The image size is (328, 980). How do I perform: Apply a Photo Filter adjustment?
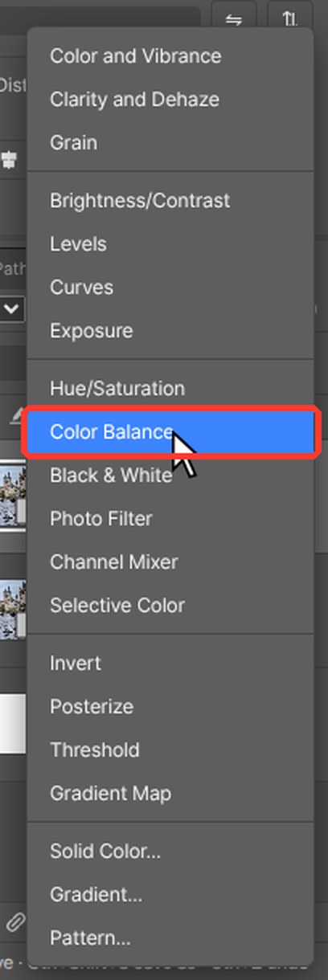pos(170,519)
